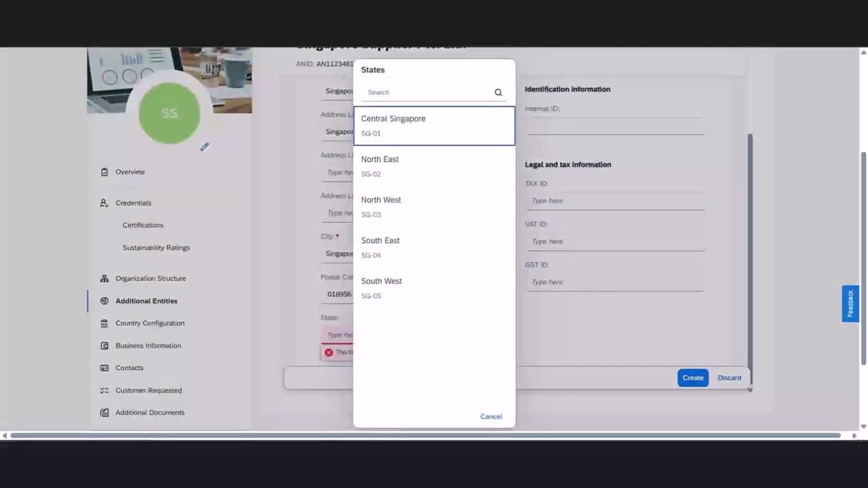Open Business Information section
The height and width of the screenshot is (488, 868).
click(x=148, y=346)
